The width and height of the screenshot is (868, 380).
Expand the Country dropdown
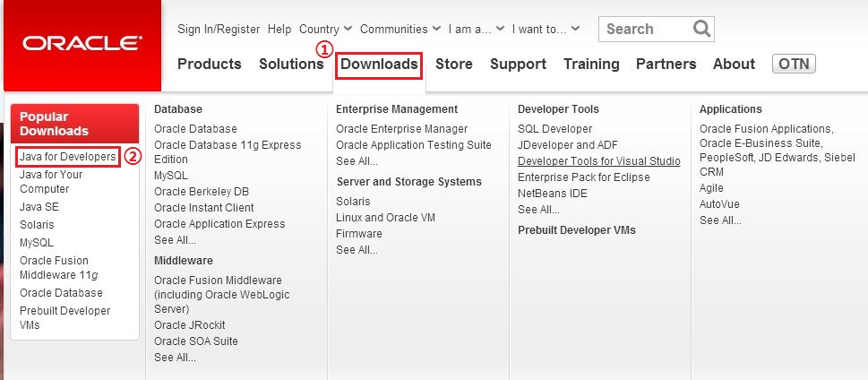point(325,29)
